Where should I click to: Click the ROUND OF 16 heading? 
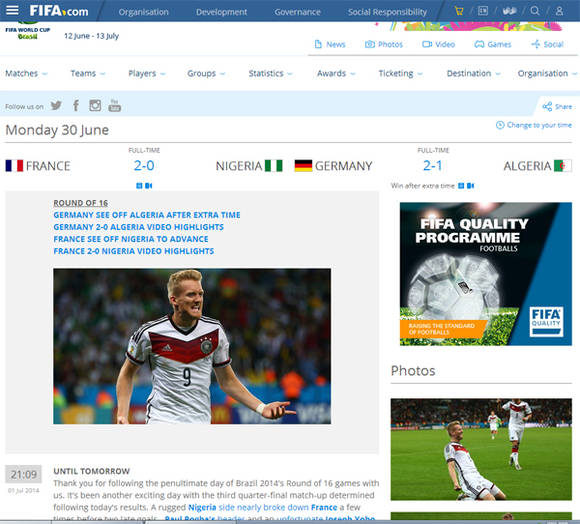point(81,203)
